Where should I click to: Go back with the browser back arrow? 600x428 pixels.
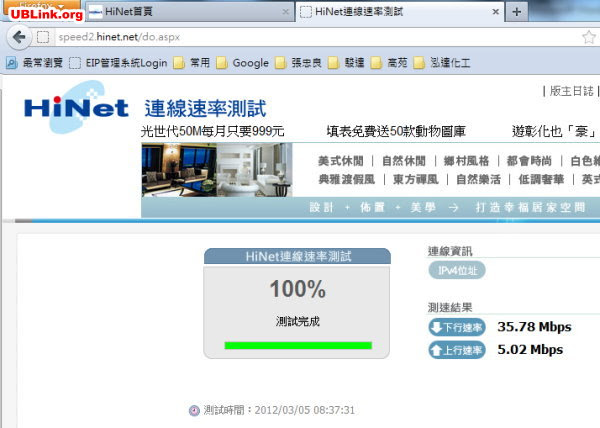pyautogui.click(x=19, y=37)
